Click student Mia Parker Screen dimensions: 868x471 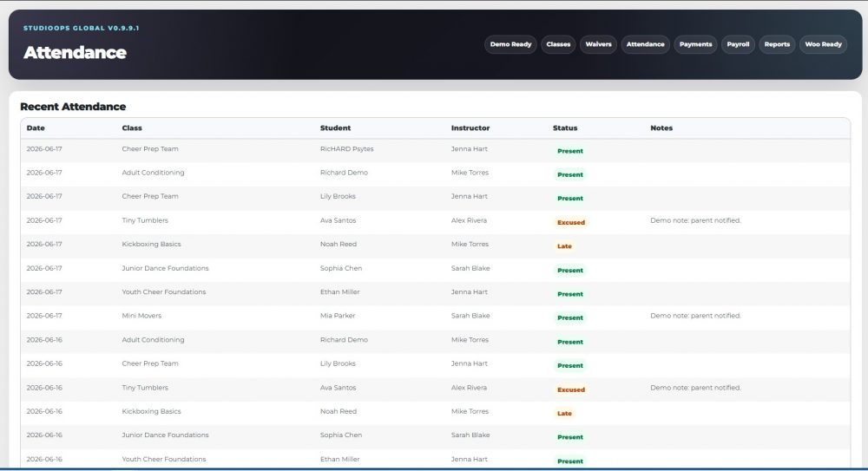pyautogui.click(x=338, y=316)
